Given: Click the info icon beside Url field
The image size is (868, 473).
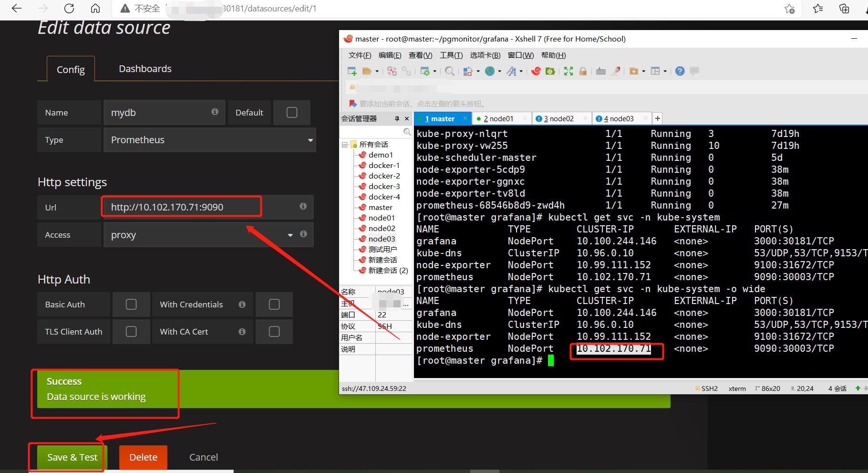Looking at the screenshot, I should tap(303, 206).
